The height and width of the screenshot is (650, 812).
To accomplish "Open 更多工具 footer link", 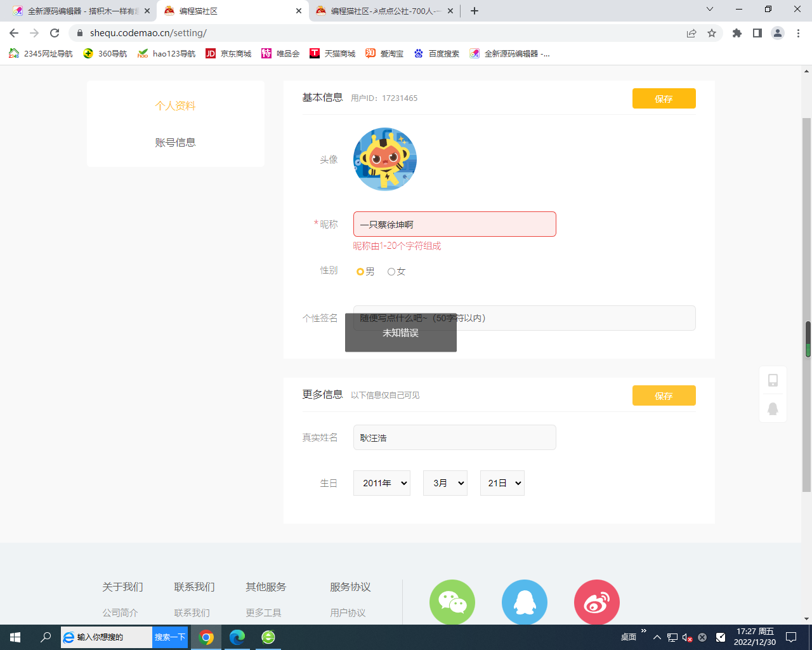I will coord(264,613).
